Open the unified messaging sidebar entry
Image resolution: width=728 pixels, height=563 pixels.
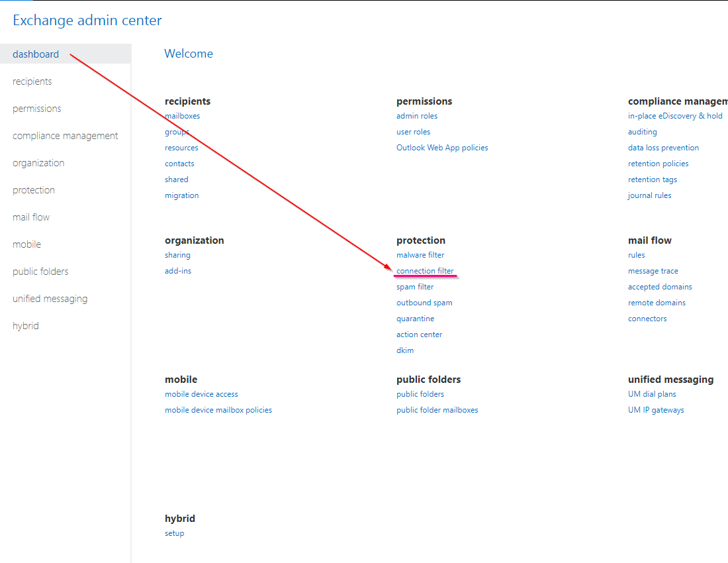tap(50, 298)
